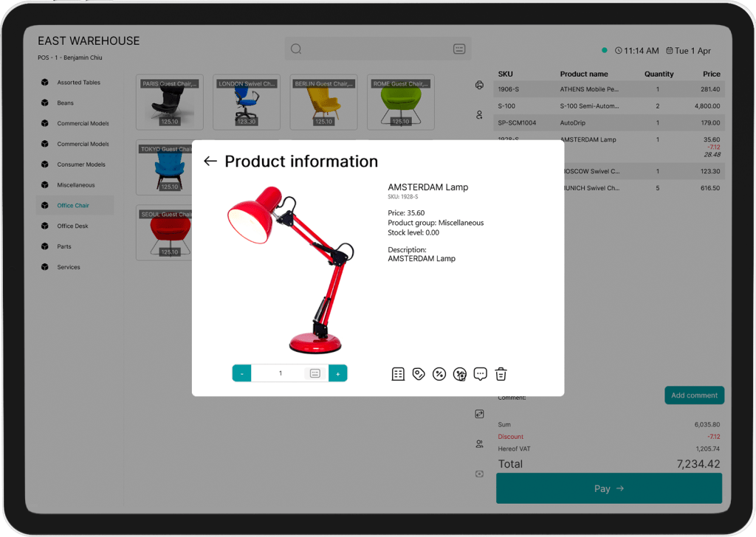Decrease quantity with the minus button
The image size is (756, 537).
[x=242, y=373]
